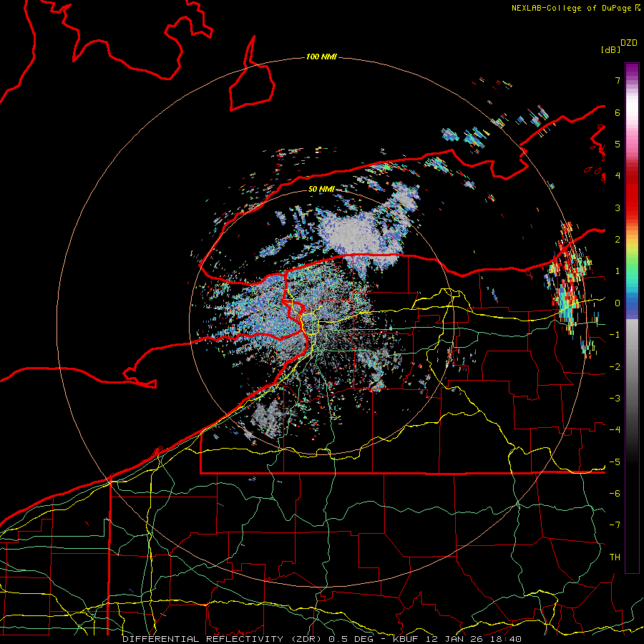Click the gray echo patch southwest of radar

point(267,419)
